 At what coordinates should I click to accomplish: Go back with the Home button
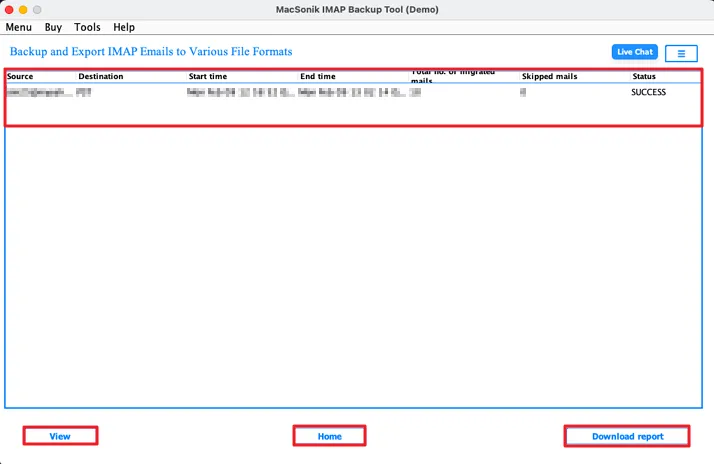pyautogui.click(x=329, y=436)
